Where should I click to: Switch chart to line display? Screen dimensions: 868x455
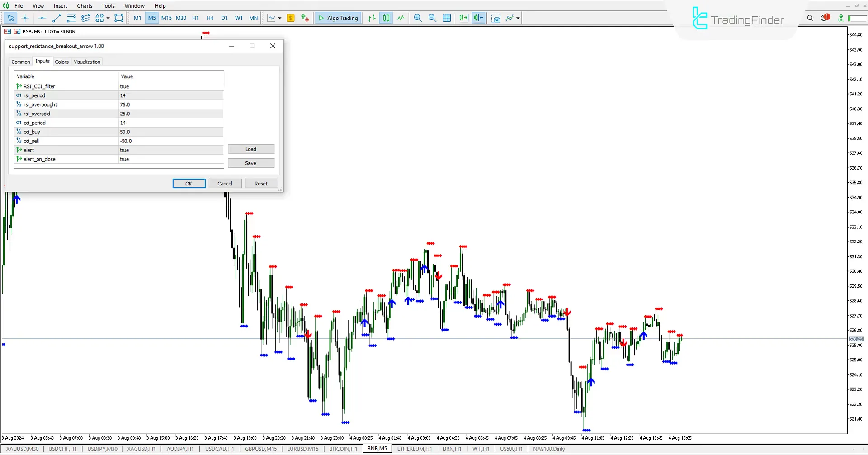pos(401,18)
